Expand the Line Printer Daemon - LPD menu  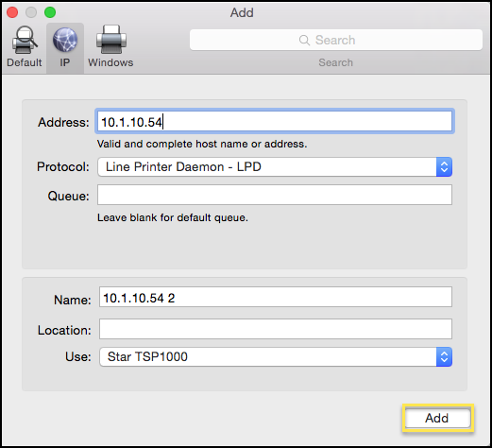tap(275, 167)
